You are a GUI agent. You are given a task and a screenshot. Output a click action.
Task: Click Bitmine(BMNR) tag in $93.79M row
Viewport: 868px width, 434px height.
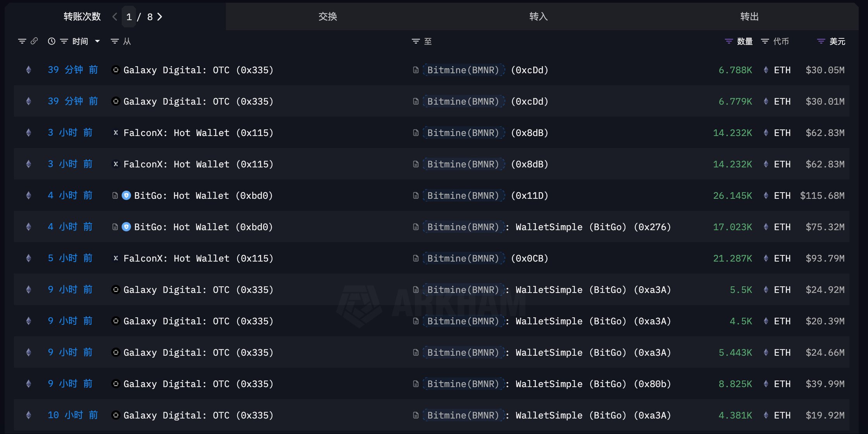(x=463, y=258)
